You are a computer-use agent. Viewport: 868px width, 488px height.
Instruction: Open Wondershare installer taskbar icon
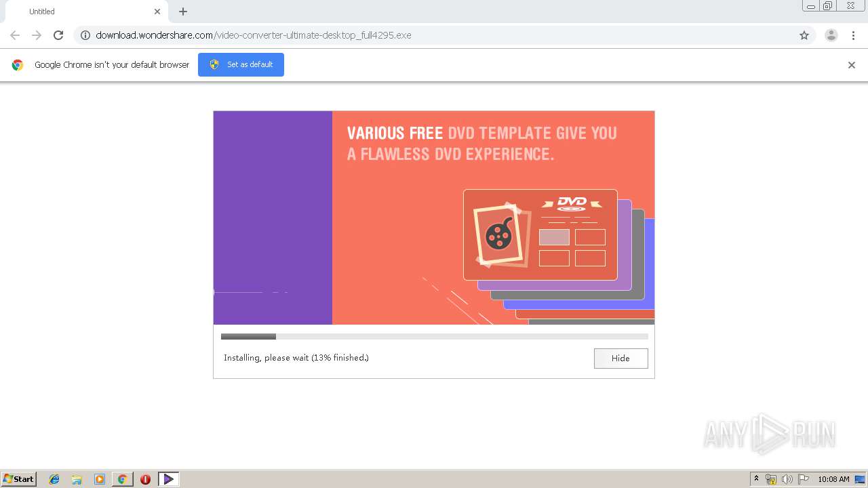pyautogui.click(x=168, y=479)
